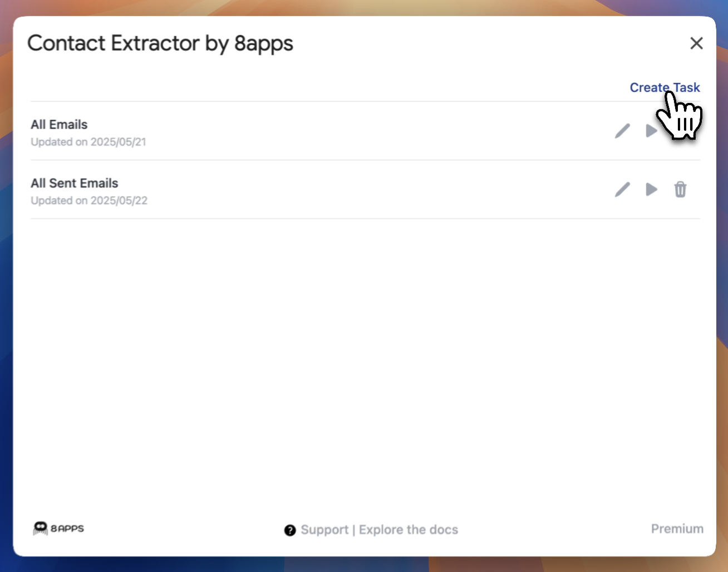Delete the All Sent Emails task
728x572 pixels.
coord(680,189)
